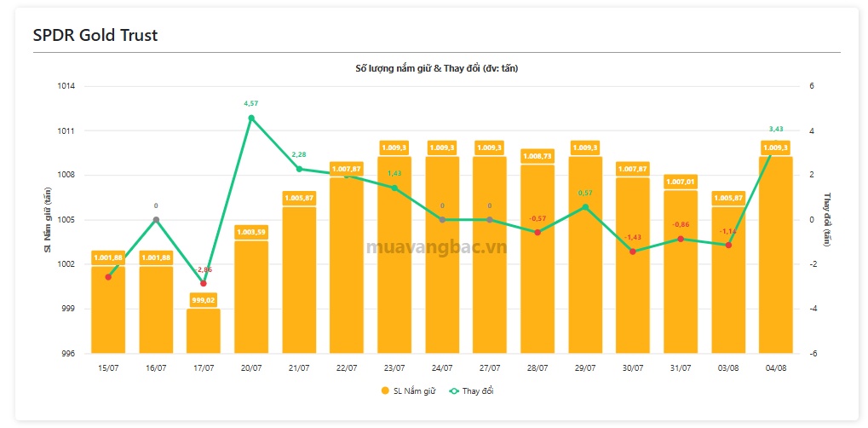Image resolution: width=868 pixels, height=428 pixels.
Task: Click the "1.007,01" bar value label
Action: pos(681,182)
